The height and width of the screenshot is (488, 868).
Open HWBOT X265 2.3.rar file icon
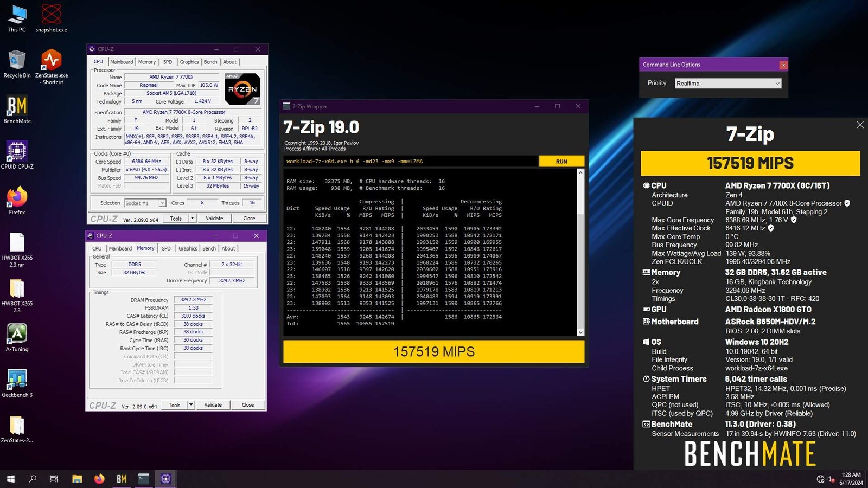(x=17, y=243)
